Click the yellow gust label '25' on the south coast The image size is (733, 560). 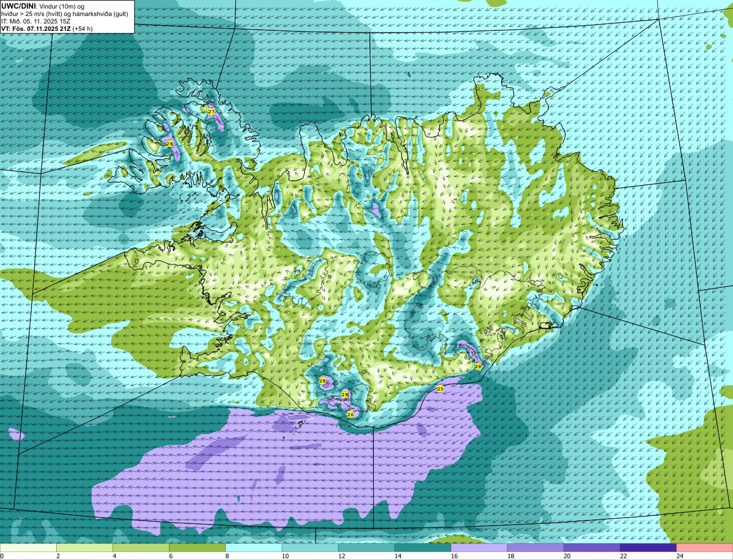[440, 389]
